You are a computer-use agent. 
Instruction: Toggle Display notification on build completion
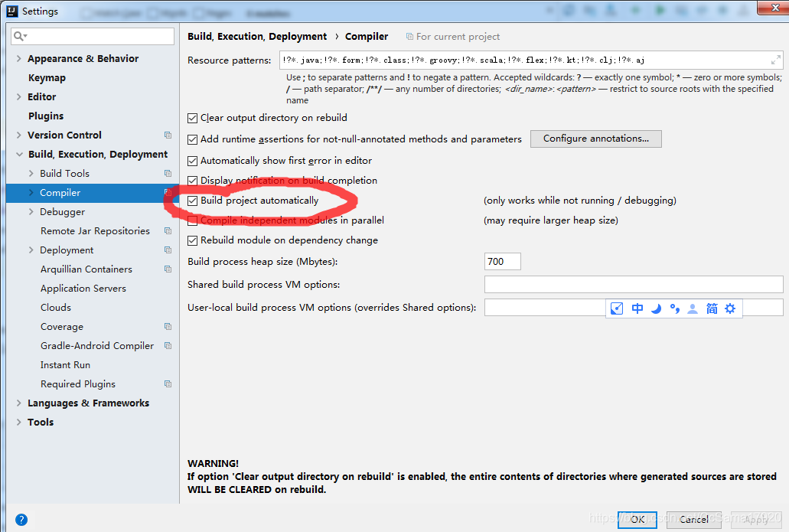point(192,181)
